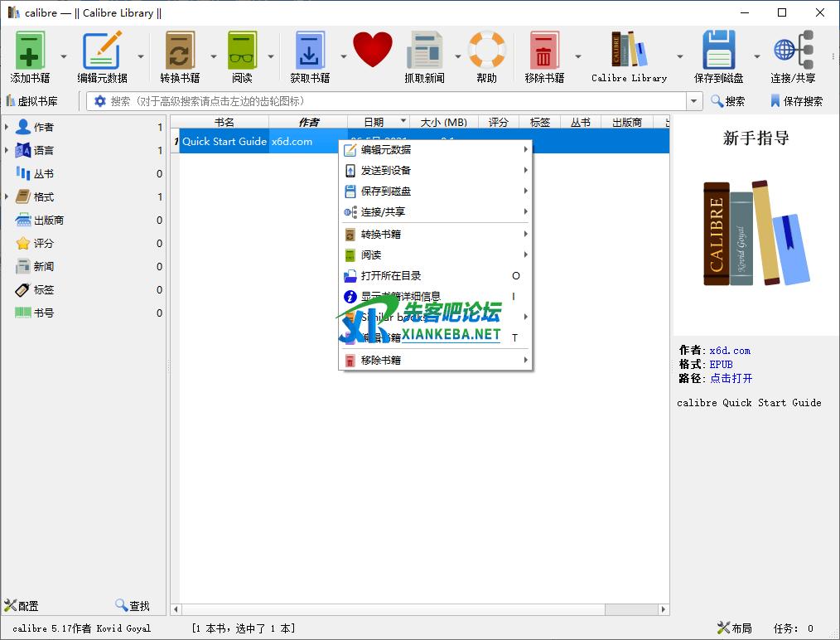The height and width of the screenshot is (640, 840).
Task: Expand the 作者 tree item arrow
Action: click(x=7, y=128)
